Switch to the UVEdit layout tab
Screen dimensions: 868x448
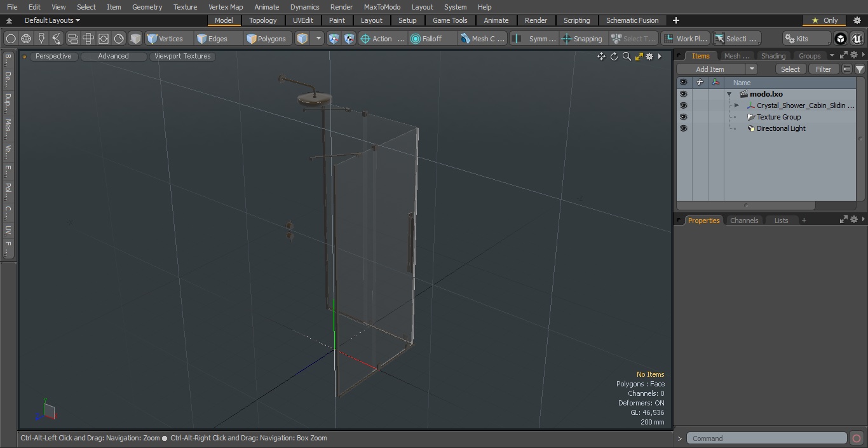303,20
